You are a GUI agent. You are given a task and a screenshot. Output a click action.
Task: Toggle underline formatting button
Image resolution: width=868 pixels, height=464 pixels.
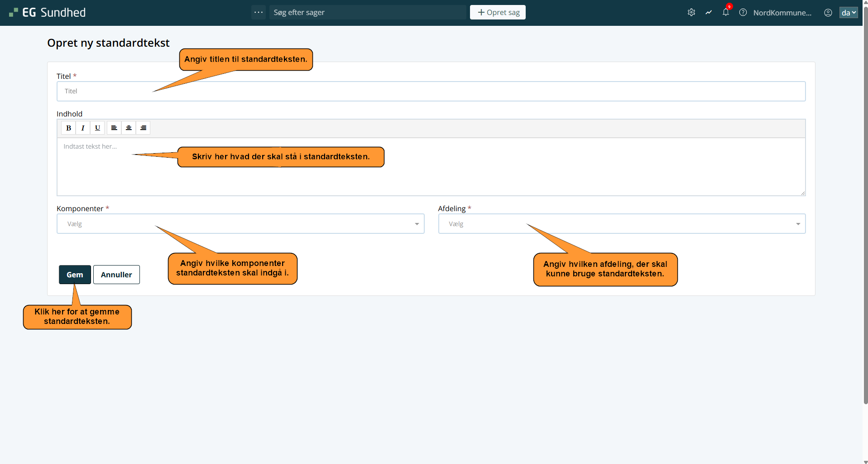[x=97, y=128]
